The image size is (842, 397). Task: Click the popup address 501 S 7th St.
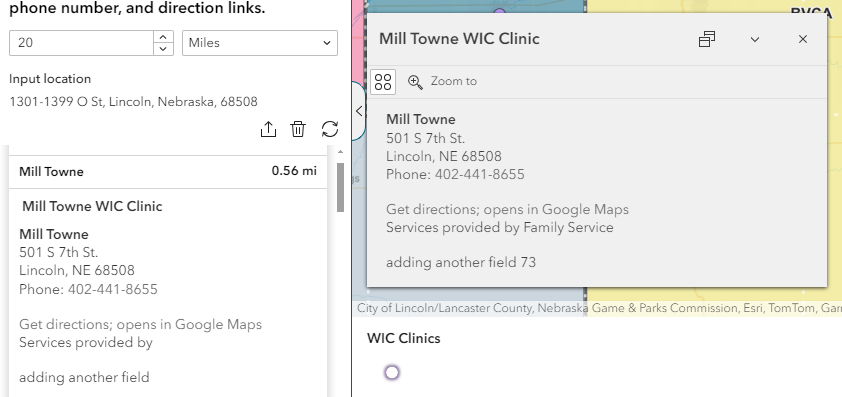pyautogui.click(x=425, y=139)
